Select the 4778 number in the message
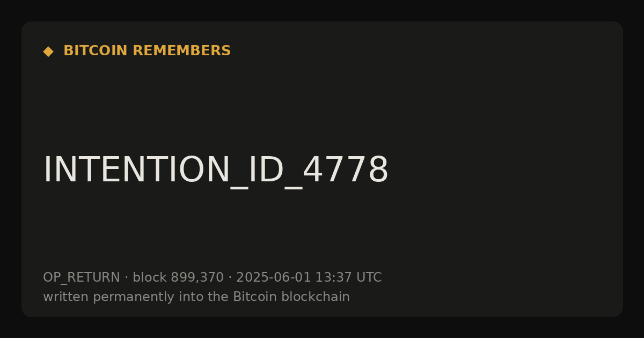Screen dimensions: 644x338 pyautogui.click(x=346, y=171)
